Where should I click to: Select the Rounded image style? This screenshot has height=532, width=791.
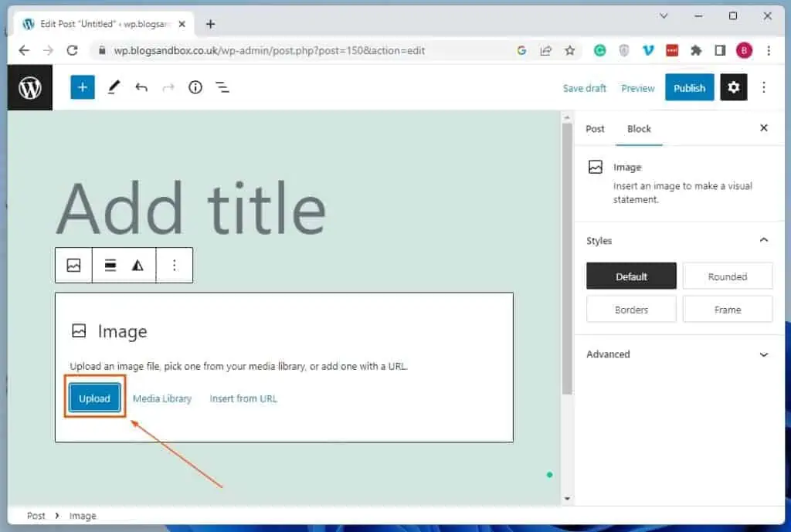click(x=727, y=276)
